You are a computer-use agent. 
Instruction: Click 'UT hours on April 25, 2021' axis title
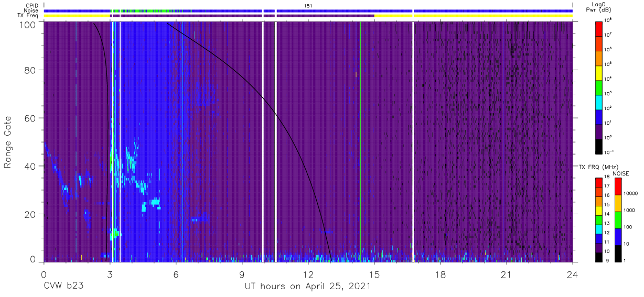308,287
